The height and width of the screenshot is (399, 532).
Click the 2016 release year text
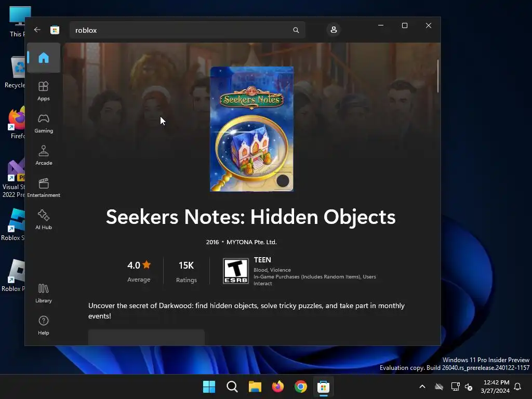tap(212, 242)
